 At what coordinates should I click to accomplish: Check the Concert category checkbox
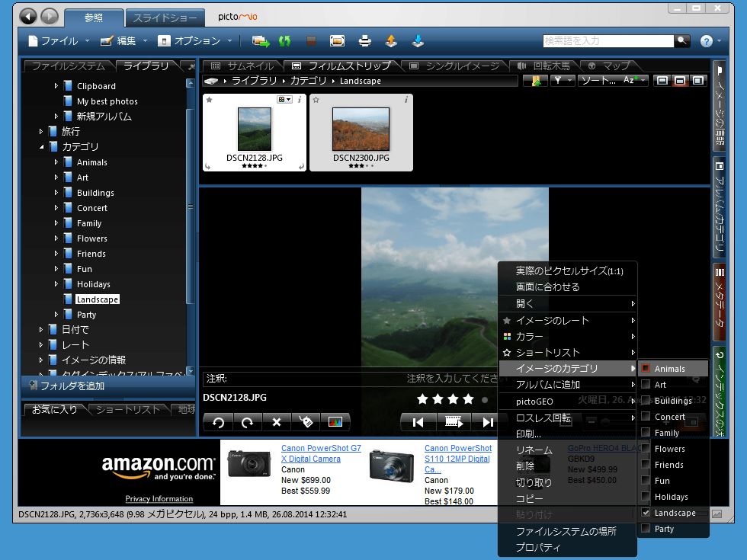click(x=646, y=416)
